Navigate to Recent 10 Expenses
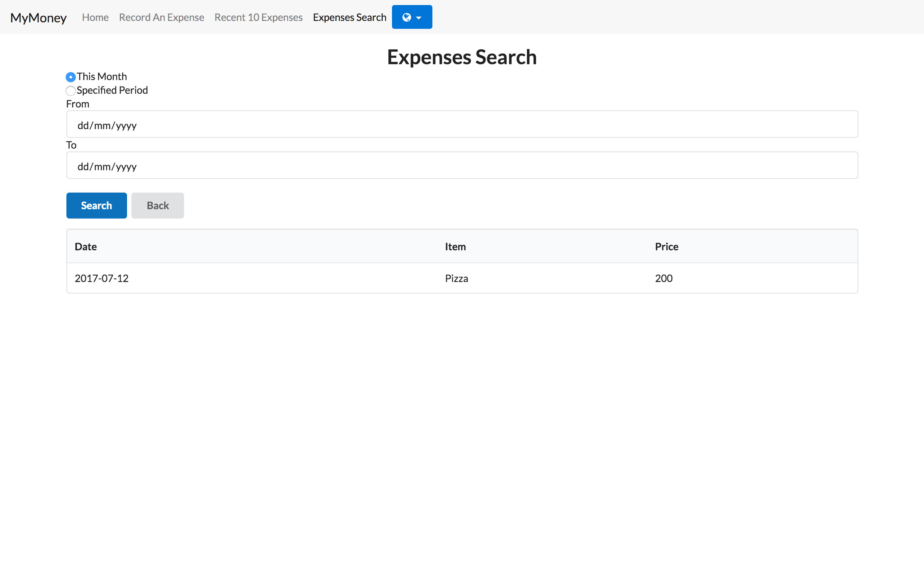 click(258, 17)
